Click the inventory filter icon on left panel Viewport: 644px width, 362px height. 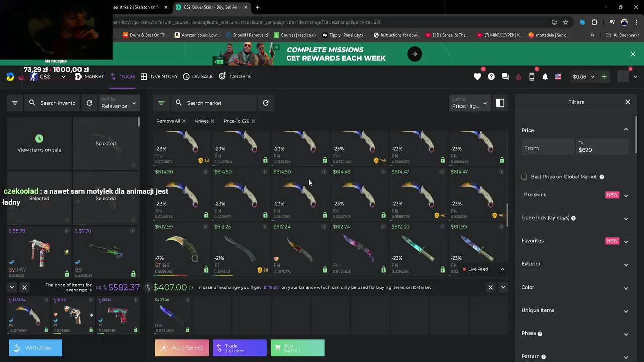tap(15, 103)
